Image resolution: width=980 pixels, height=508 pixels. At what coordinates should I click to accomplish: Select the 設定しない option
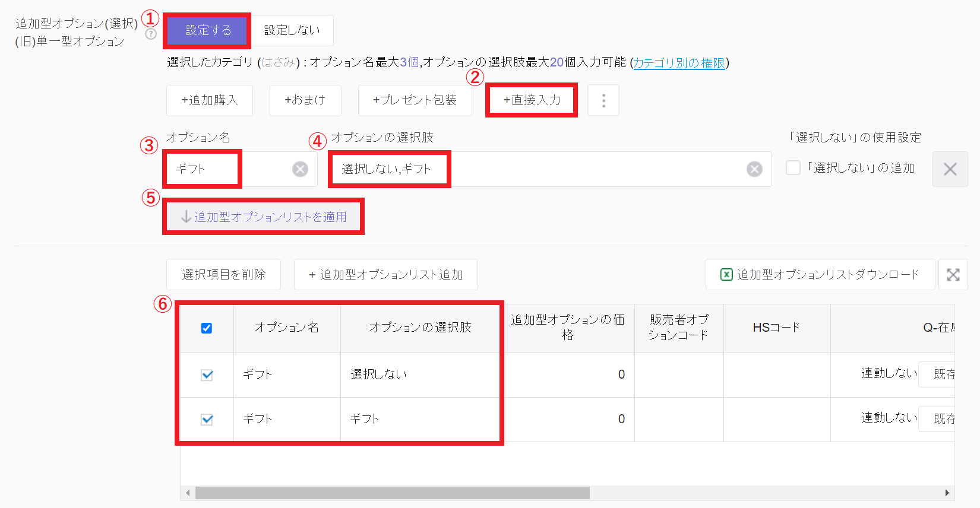(x=292, y=30)
